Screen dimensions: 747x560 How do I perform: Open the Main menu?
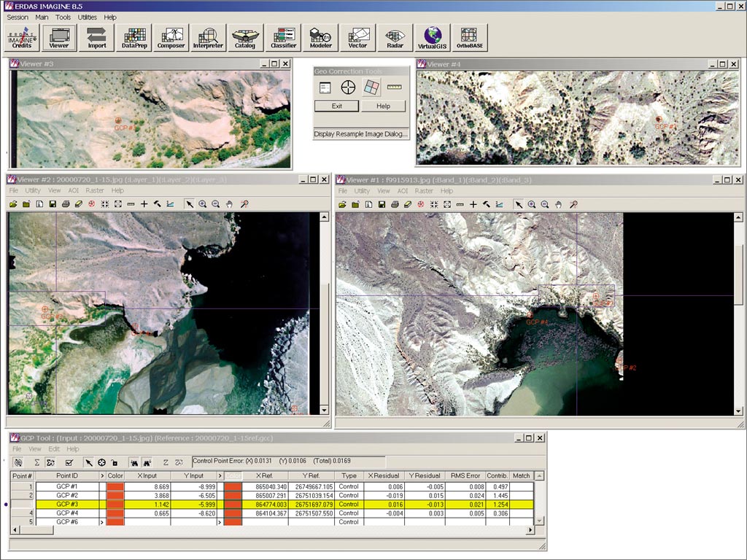42,17
